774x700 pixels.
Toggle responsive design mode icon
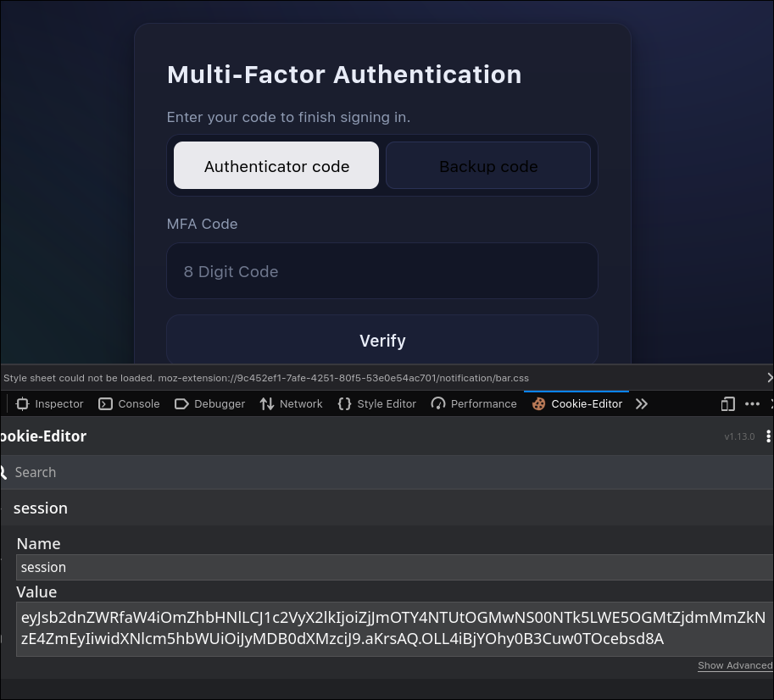pyautogui.click(x=727, y=404)
